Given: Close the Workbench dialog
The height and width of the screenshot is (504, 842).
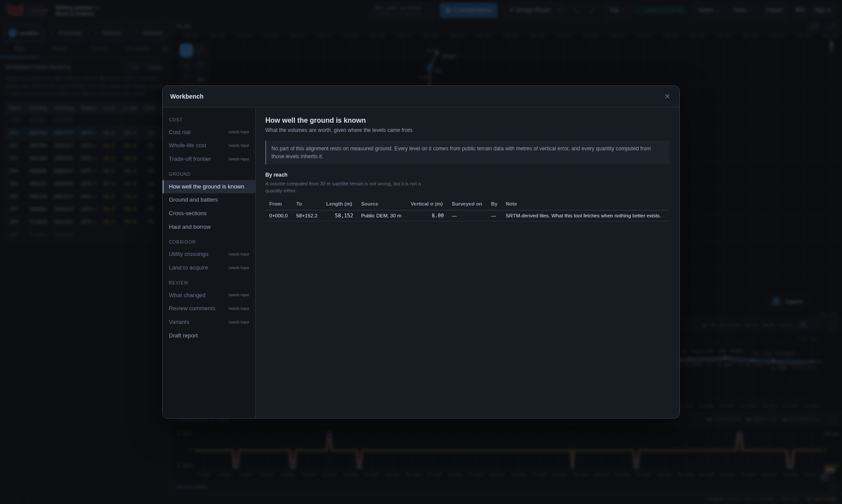Looking at the screenshot, I should click(667, 96).
